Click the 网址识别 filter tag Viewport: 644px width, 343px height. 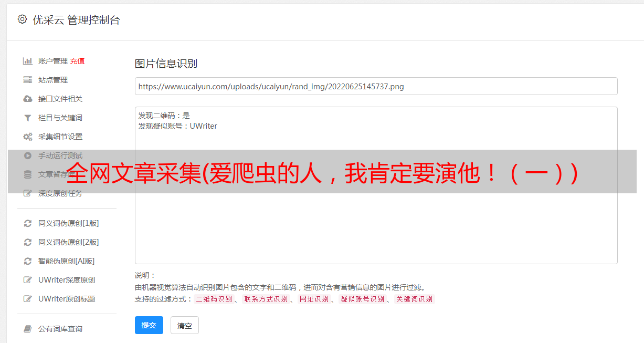(314, 299)
